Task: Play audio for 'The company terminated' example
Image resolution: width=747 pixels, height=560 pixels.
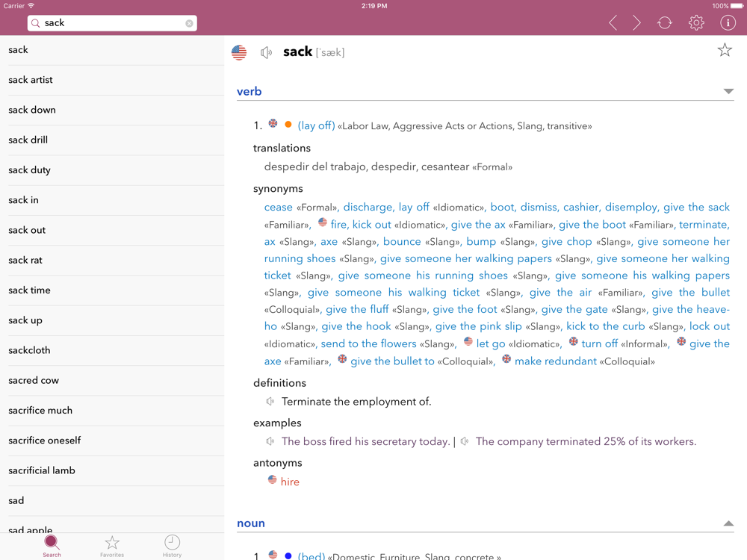Action: pos(465,441)
